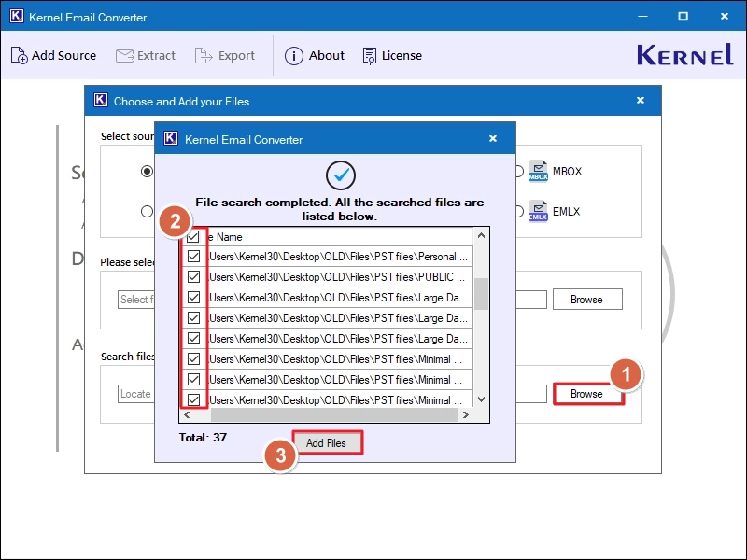Toggle the select-all checkbox in Name header
The image size is (747, 560).
coord(193,237)
